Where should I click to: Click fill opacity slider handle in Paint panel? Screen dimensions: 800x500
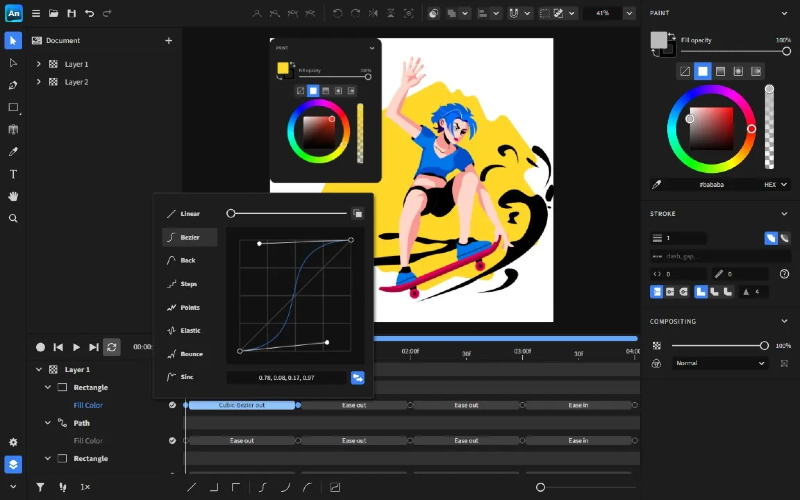786,51
